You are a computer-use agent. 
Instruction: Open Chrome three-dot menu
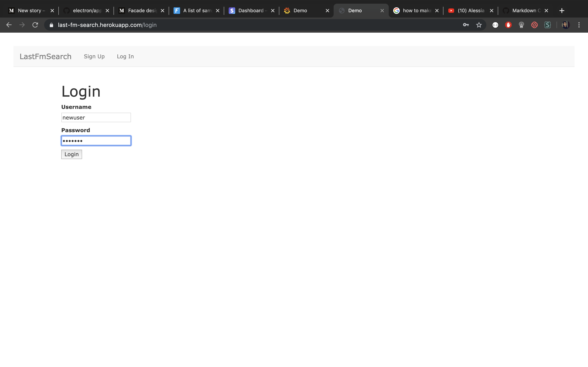(x=579, y=25)
